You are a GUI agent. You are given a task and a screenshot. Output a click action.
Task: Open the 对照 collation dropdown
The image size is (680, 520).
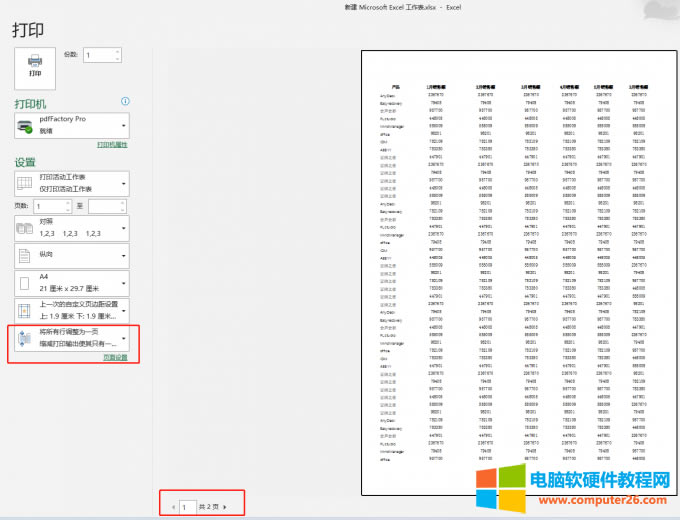pos(123,229)
